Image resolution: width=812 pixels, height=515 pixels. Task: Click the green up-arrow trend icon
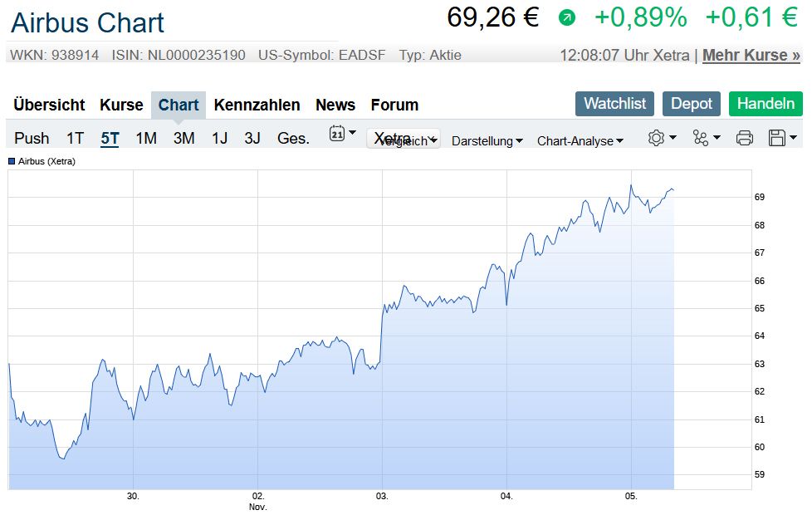[x=566, y=18]
